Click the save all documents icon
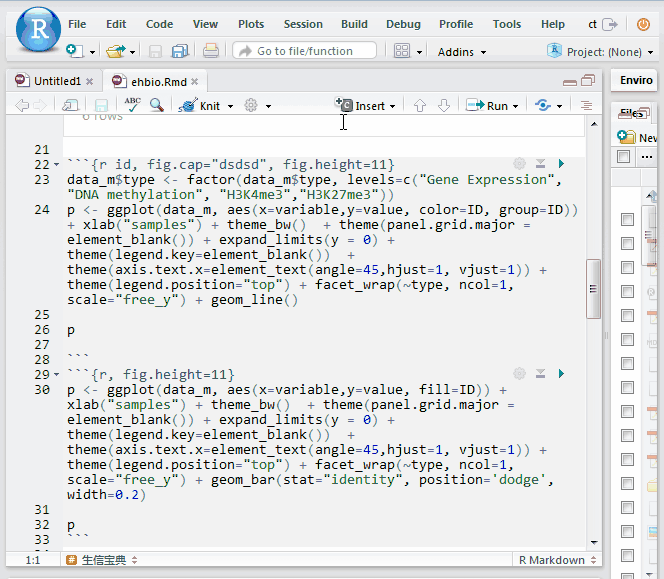 click(180, 52)
